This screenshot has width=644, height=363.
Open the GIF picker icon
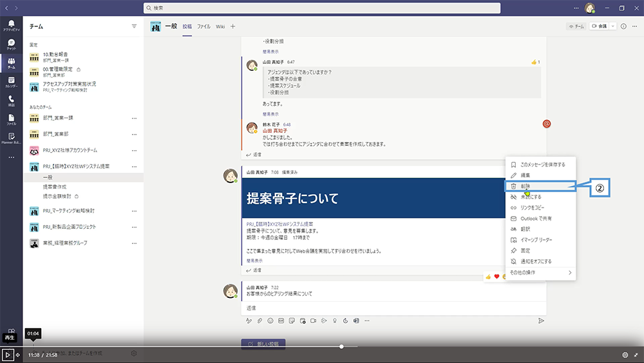pos(281,320)
